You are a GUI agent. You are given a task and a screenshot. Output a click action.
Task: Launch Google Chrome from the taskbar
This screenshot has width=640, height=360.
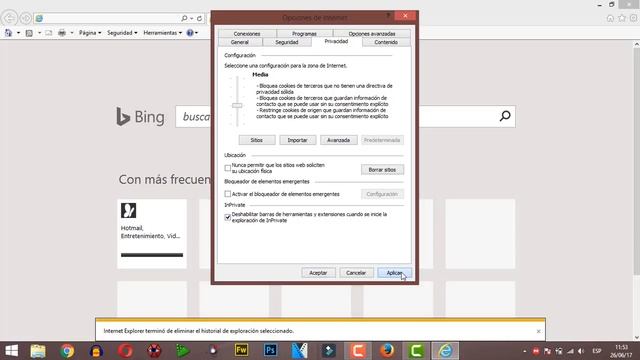(67, 351)
